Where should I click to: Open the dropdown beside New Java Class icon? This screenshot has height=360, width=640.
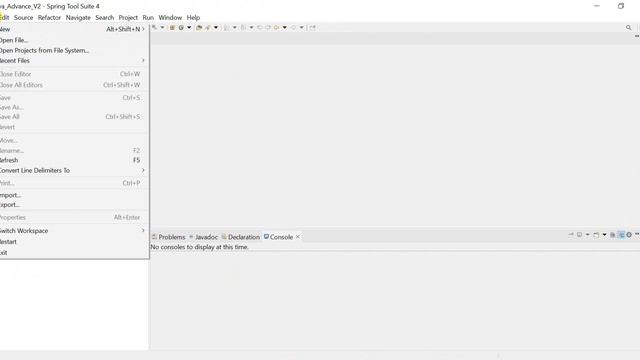click(x=189, y=27)
